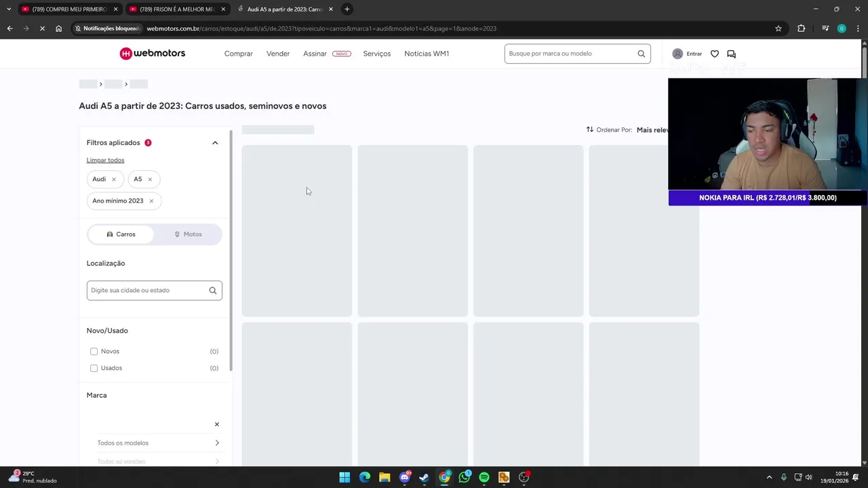
Task: Open the chat messages icon
Action: coord(731,54)
